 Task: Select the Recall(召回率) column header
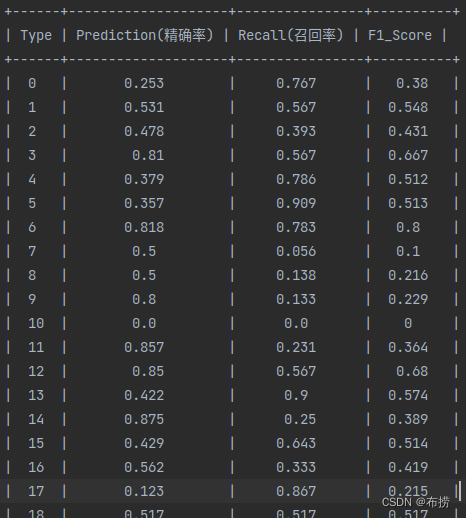(290, 35)
